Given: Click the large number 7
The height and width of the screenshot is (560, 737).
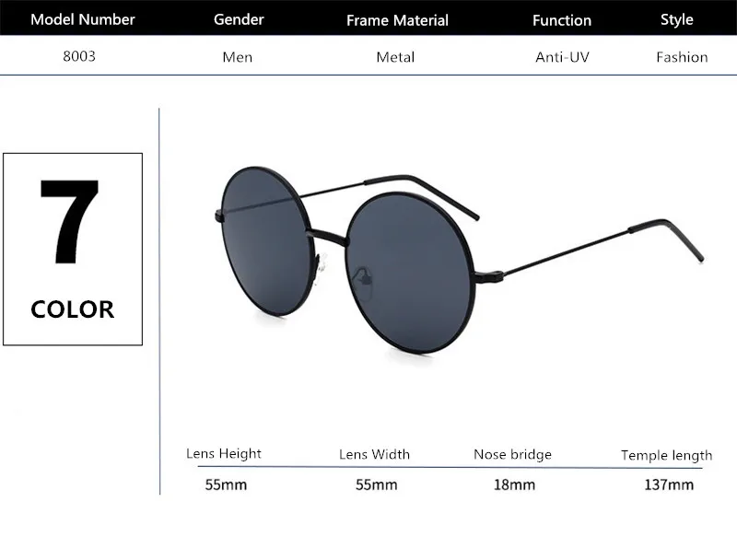Looking at the screenshot, I should click(x=70, y=222).
